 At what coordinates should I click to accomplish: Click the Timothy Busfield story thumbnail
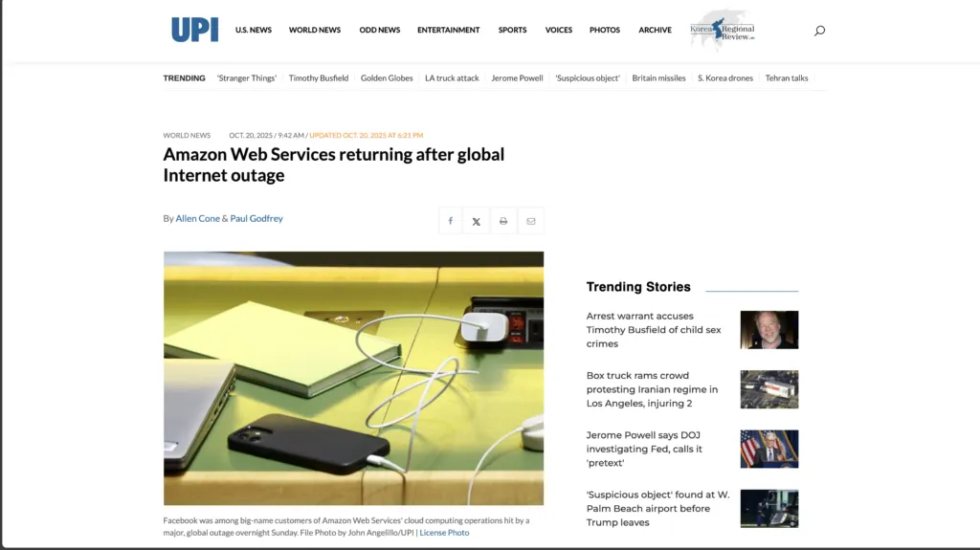click(769, 329)
